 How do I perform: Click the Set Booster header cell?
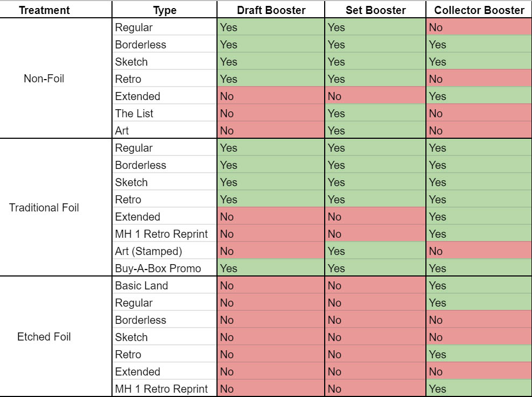[375, 10]
